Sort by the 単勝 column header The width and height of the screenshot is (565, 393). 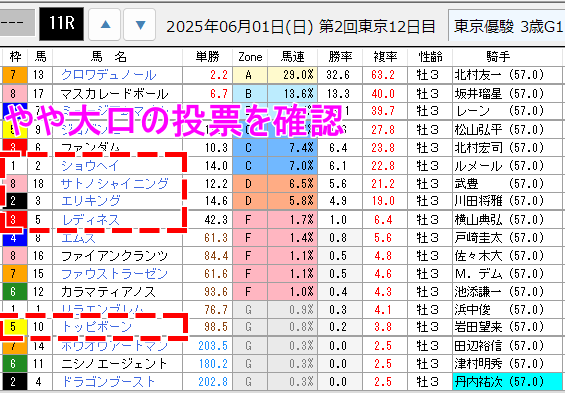pyautogui.click(x=208, y=57)
